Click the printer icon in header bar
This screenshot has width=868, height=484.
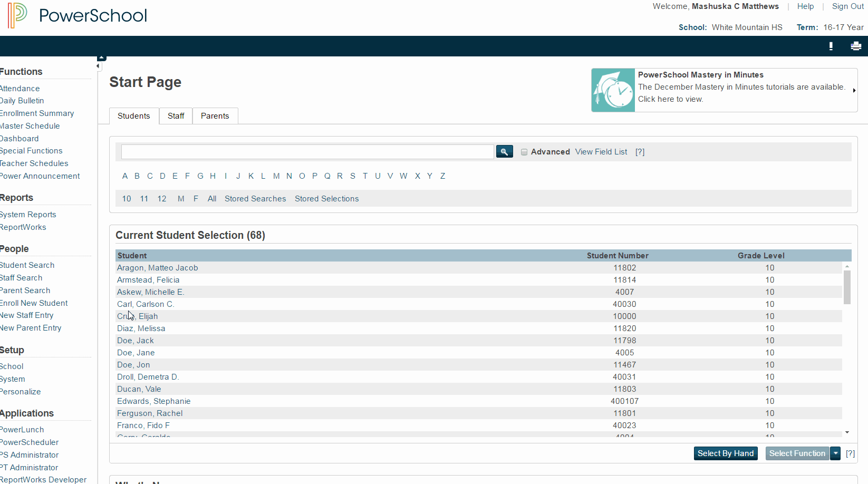[856, 46]
